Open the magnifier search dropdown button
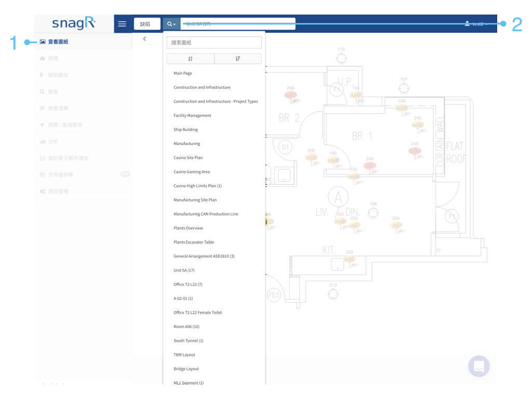This screenshot has width=532, height=399. pyautogui.click(x=171, y=24)
